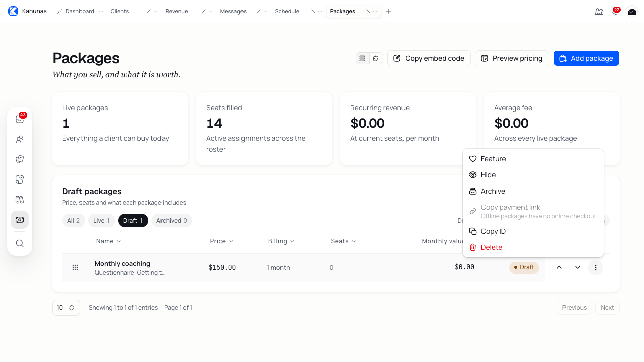Move Monthly coaching down with arrow
644x362 pixels.
(578, 267)
